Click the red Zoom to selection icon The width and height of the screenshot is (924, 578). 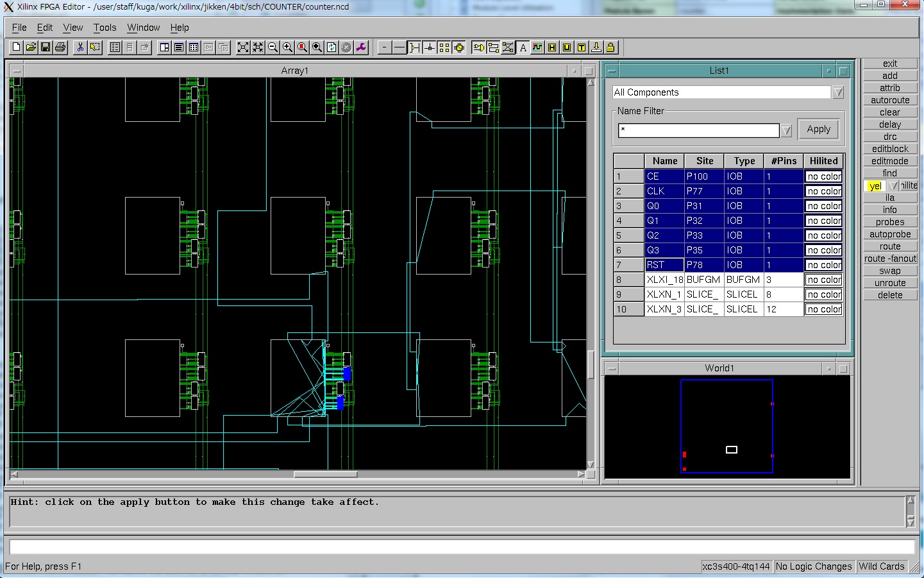tap(302, 47)
